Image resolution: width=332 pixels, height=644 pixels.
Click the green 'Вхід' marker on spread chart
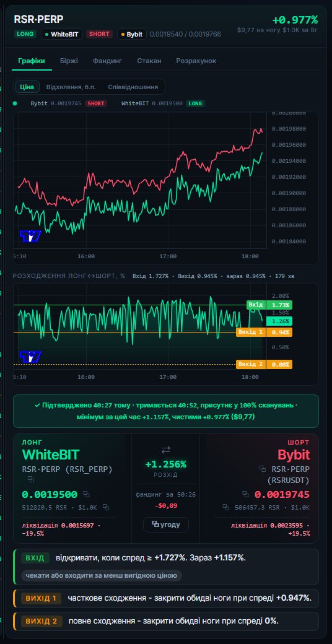click(256, 305)
